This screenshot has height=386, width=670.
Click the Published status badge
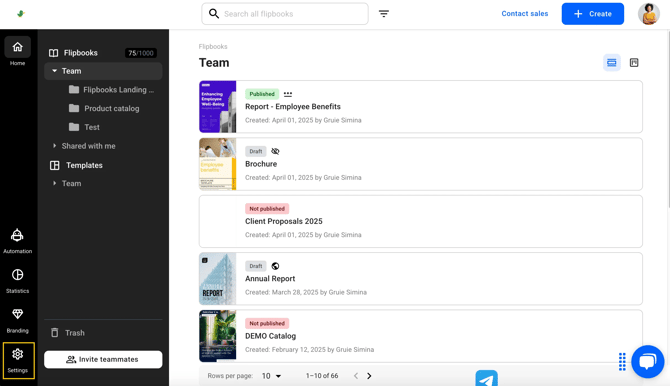coord(262,94)
